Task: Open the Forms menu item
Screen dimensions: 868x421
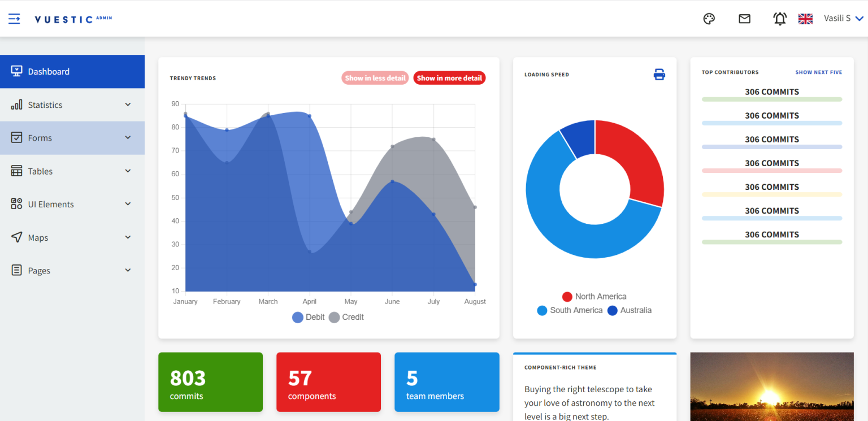Action: coord(72,138)
